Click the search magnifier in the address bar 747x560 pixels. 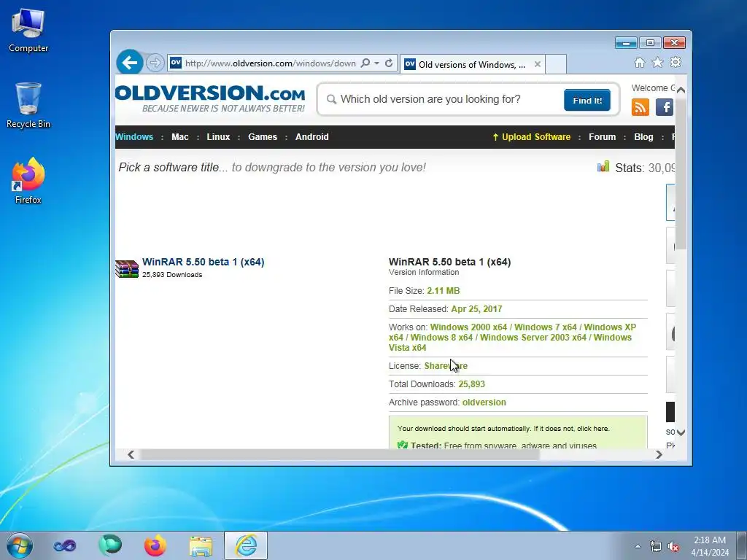(365, 63)
